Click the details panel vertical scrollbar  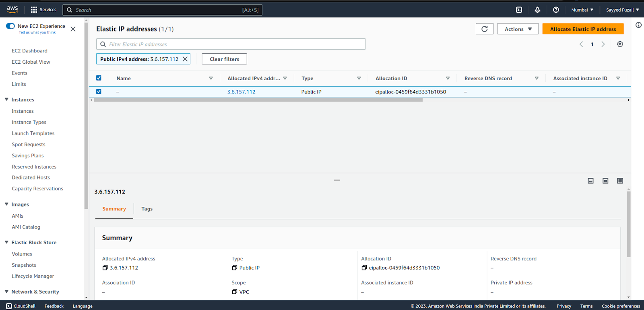(x=628, y=224)
